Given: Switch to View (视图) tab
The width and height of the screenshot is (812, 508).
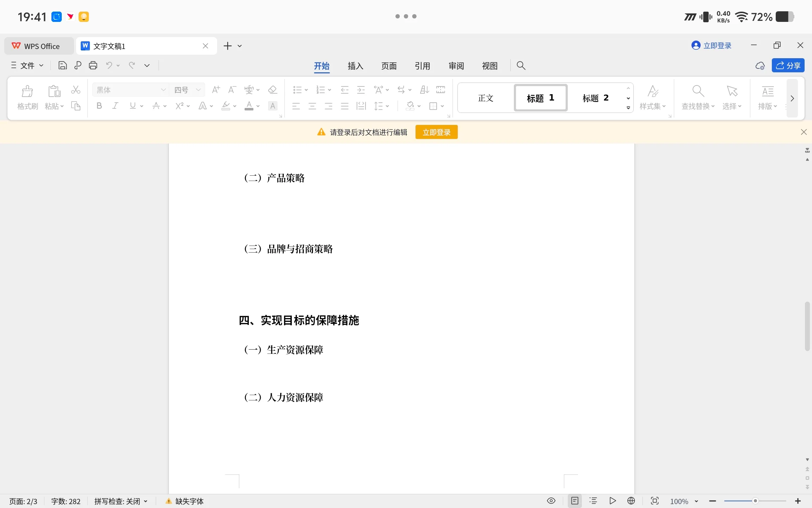Looking at the screenshot, I should click(490, 66).
